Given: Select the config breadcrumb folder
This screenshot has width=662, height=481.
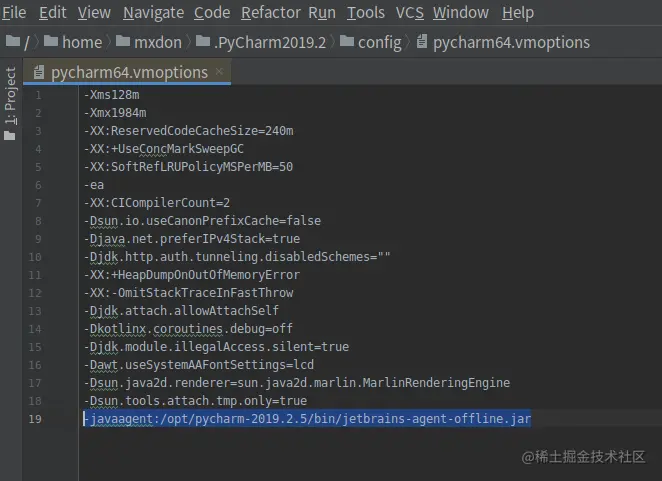Looking at the screenshot, I should click(x=370, y=42).
